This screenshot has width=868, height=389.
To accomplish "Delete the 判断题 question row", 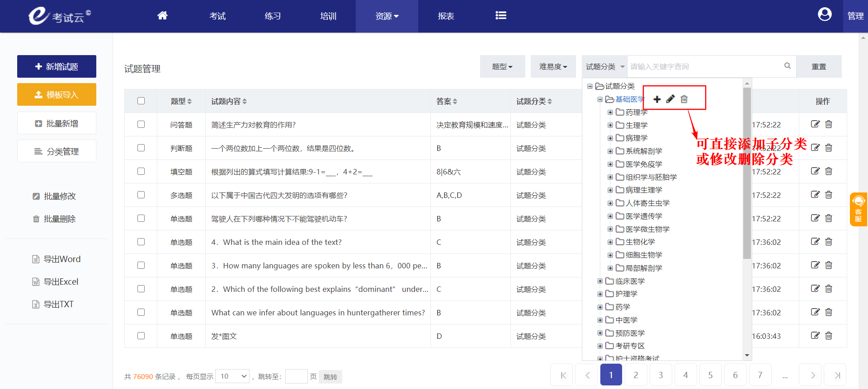I will tap(829, 148).
